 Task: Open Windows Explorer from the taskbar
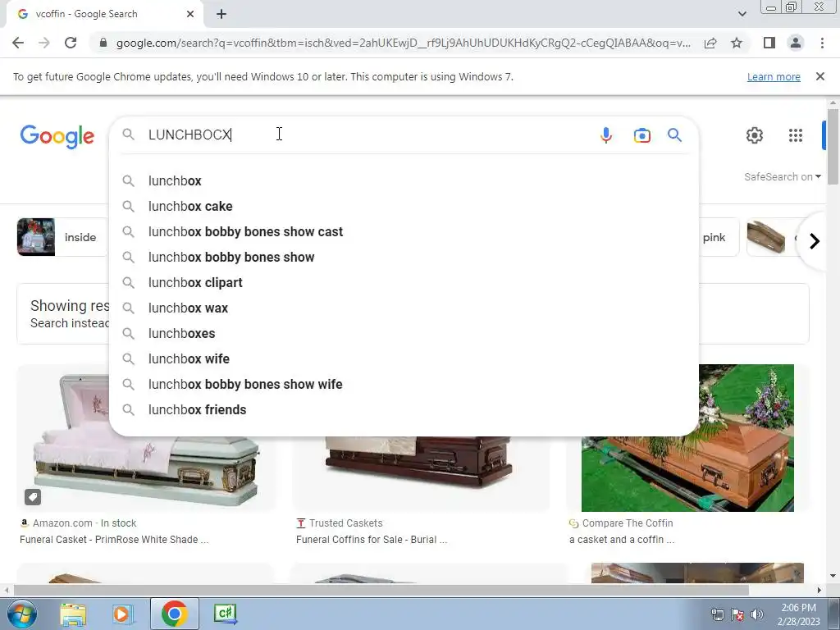tap(73, 614)
